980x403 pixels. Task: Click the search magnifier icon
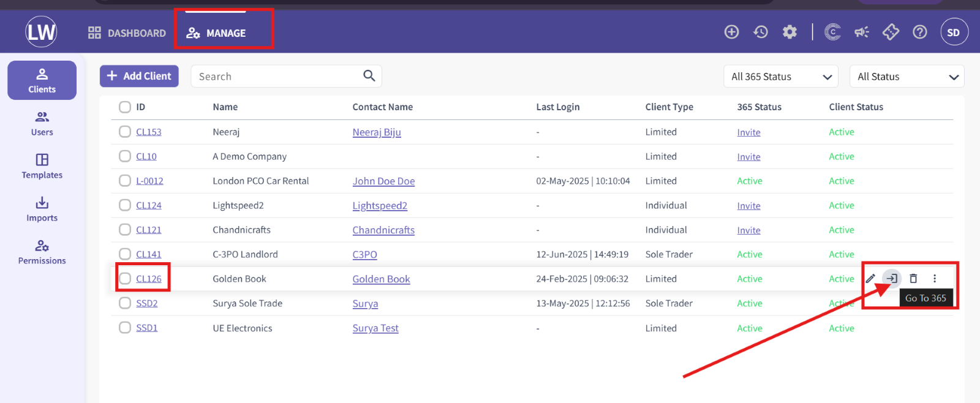[x=369, y=75]
